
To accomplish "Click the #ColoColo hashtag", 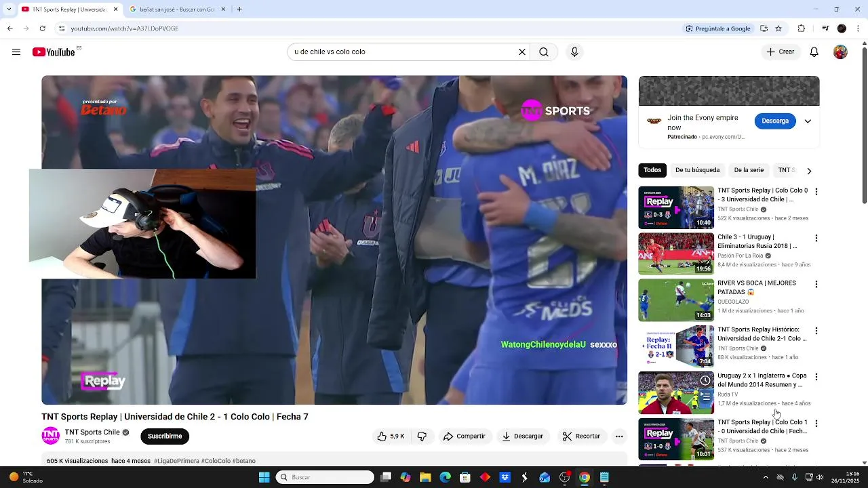I will coord(216,461).
